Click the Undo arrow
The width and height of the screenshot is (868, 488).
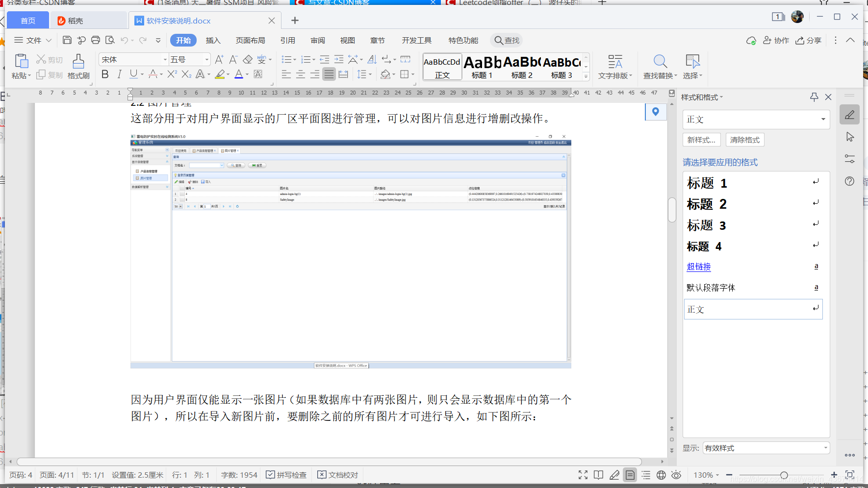click(125, 40)
